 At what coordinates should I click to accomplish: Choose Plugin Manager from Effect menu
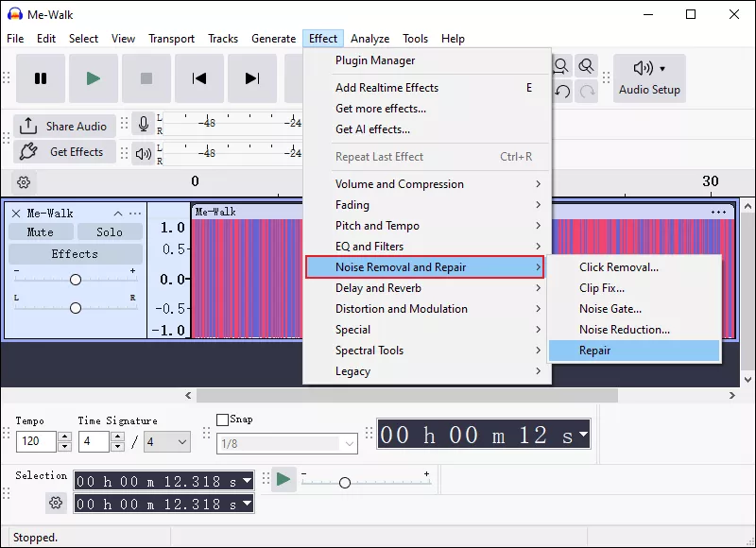click(427, 60)
